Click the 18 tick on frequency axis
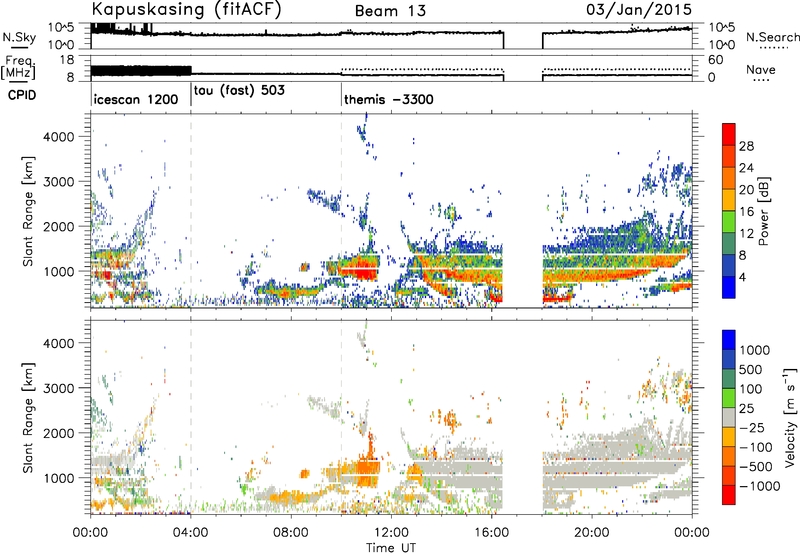Image resolution: width=800 pixels, height=554 pixels. (67, 59)
